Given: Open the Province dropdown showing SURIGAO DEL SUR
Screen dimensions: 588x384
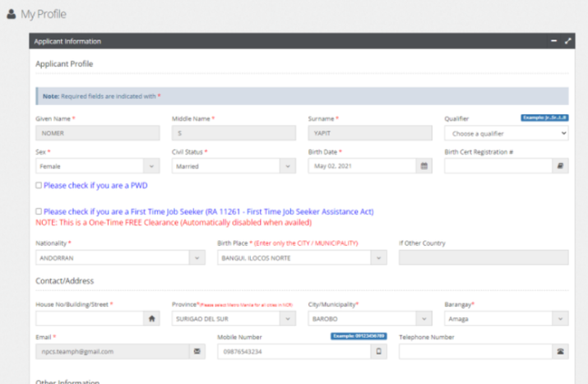Looking at the screenshot, I should (x=234, y=319).
